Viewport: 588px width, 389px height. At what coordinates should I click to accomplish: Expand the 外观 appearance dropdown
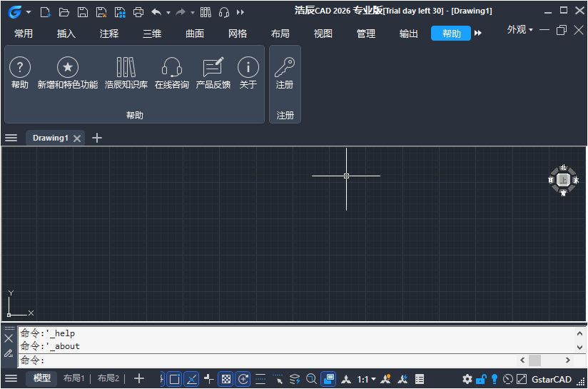(x=520, y=30)
